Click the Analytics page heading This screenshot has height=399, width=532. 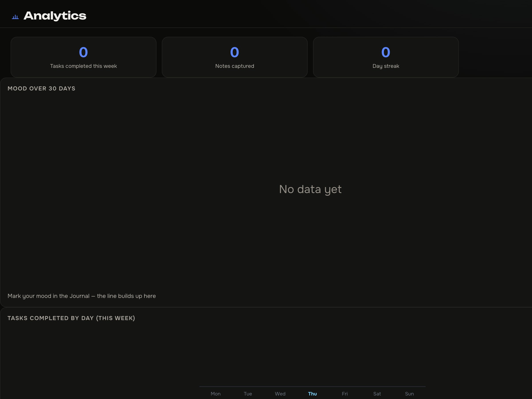click(55, 16)
